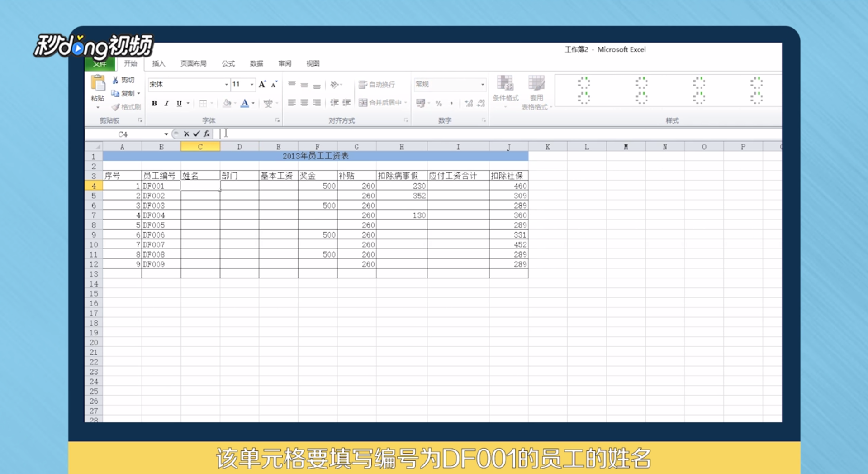Switch to the View (视图) tab
This screenshot has height=474, width=868.
[313, 64]
